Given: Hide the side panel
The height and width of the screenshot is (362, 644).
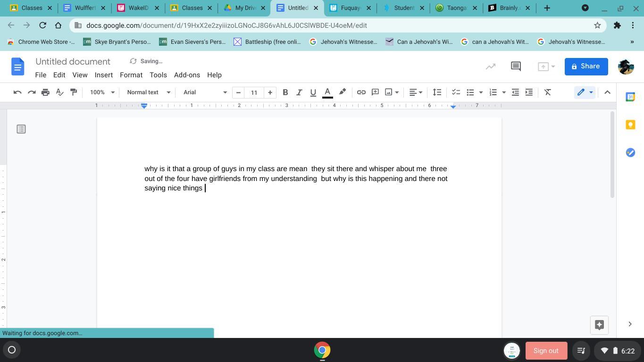Looking at the screenshot, I should 630,324.
